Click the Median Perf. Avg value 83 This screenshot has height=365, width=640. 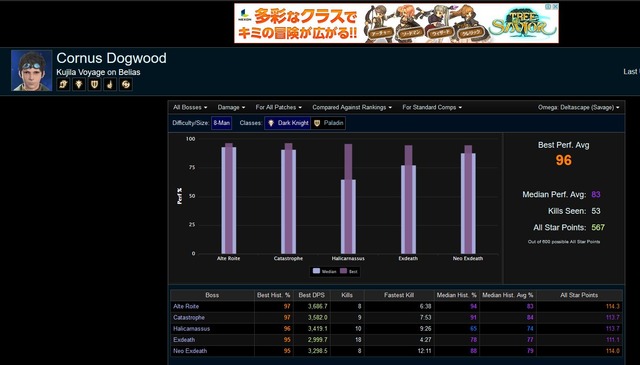tap(596, 194)
